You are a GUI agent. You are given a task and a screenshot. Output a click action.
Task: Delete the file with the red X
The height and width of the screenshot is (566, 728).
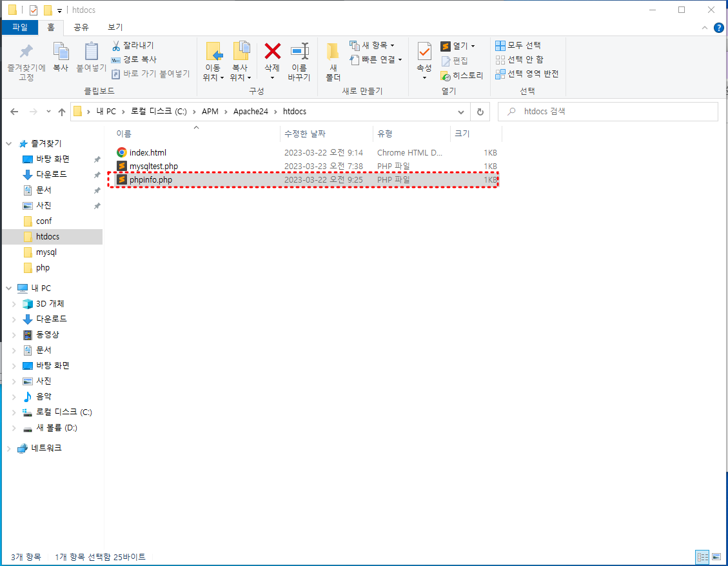(272, 61)
